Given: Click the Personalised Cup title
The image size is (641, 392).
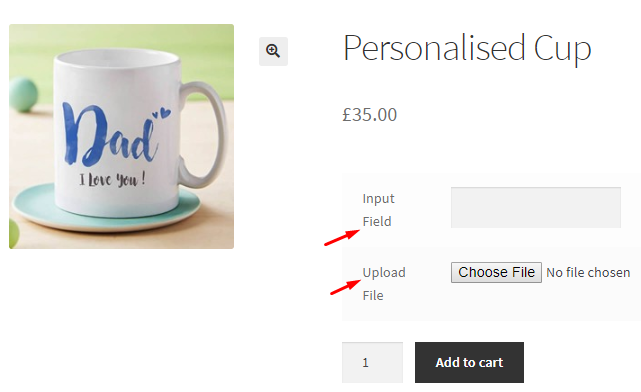Looking at the screenshot, I should [467, 48].
